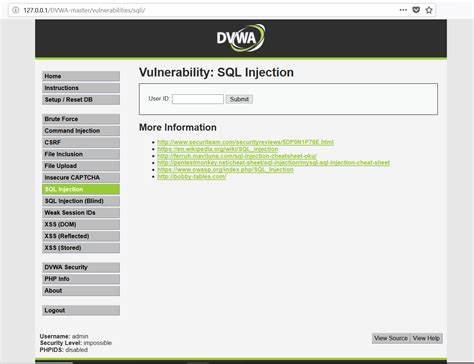Open the page actions three-dot menu
The height and width of the screenshot is (364, 474).
403,10
